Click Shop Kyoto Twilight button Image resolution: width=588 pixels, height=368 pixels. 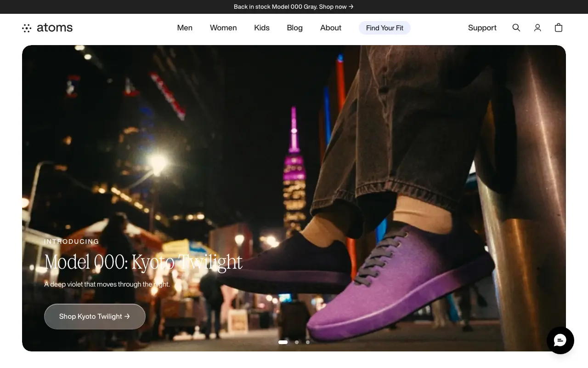95,316
